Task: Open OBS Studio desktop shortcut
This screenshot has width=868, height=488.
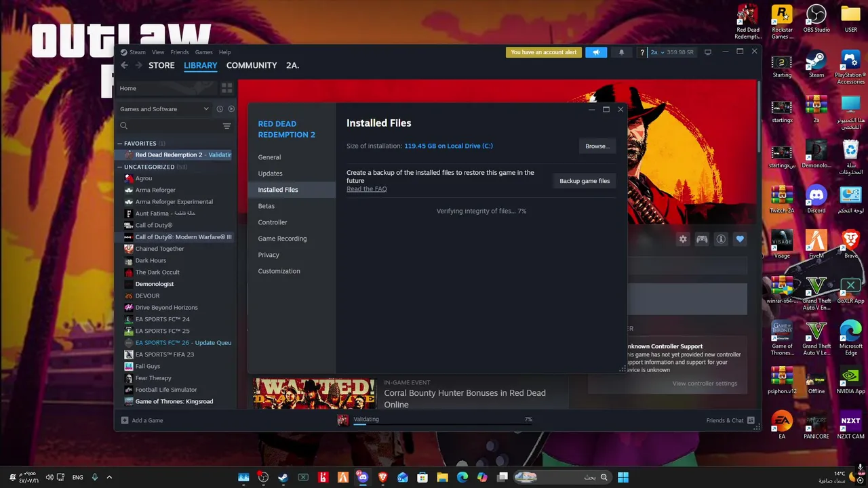Action: click(x=816, y=19)
